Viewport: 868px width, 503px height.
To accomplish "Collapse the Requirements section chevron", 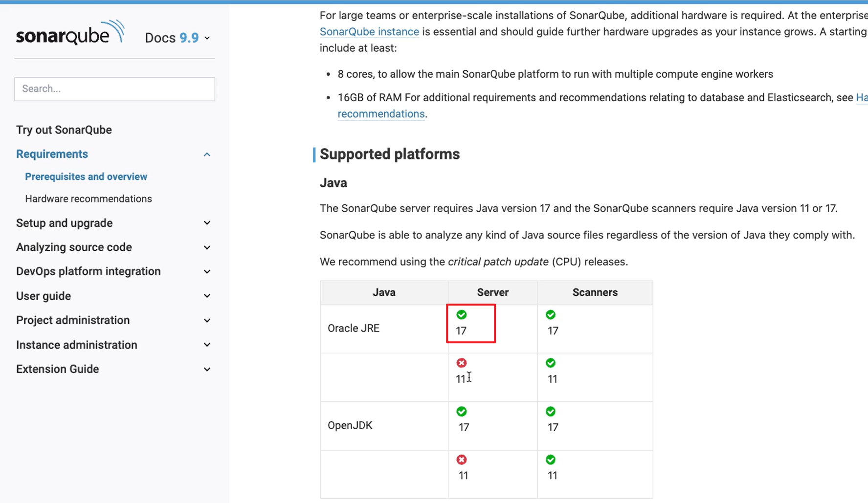I will coord(207,154).
